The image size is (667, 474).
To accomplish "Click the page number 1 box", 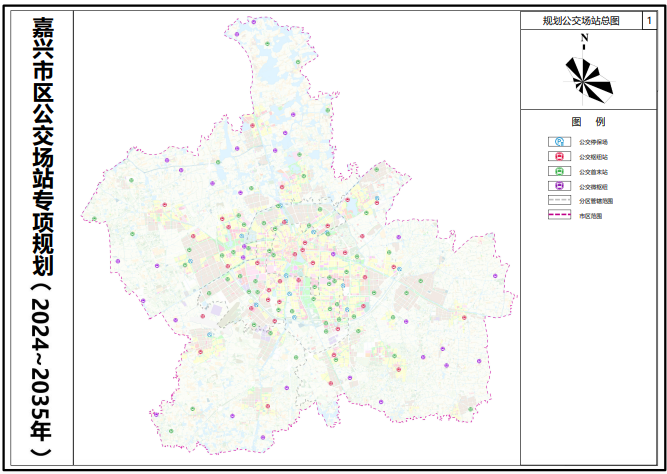I will point(651,20).
